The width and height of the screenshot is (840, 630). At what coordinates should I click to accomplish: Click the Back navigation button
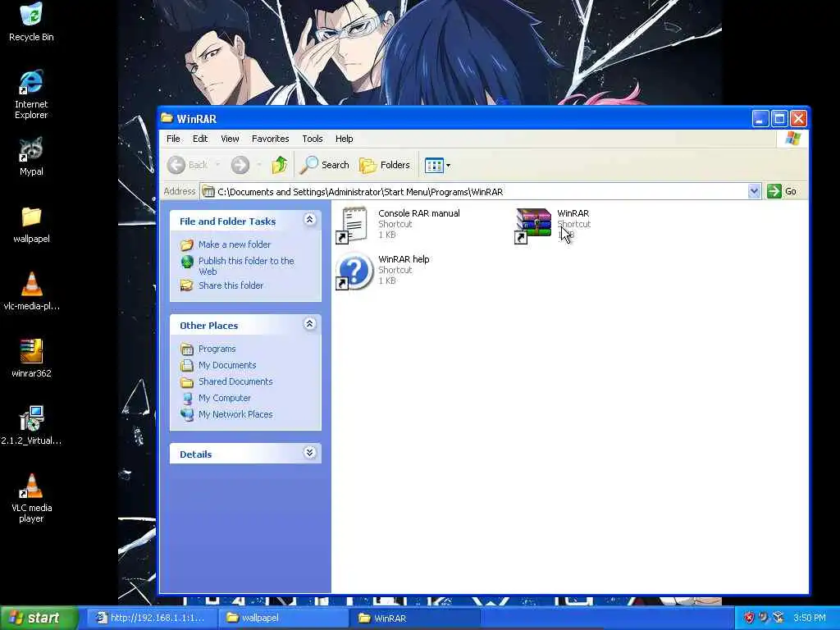(x=187, y=165)
